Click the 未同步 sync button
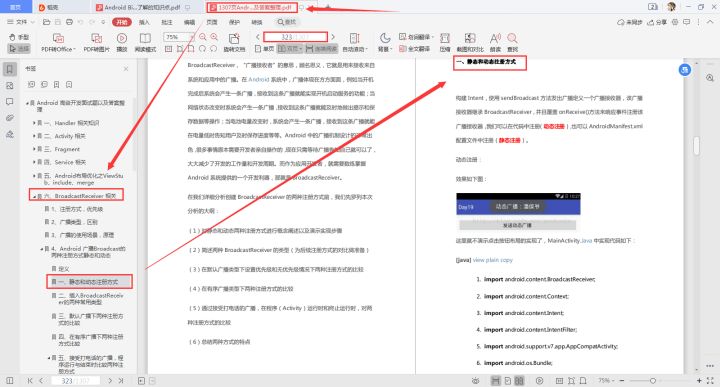 [x=630, y=22]
